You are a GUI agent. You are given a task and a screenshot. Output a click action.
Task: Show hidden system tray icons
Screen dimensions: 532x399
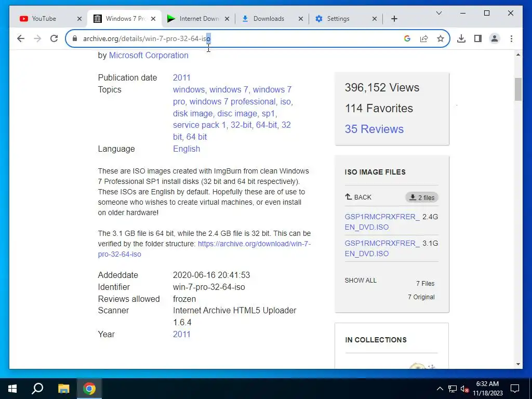[x=440, y=389]
